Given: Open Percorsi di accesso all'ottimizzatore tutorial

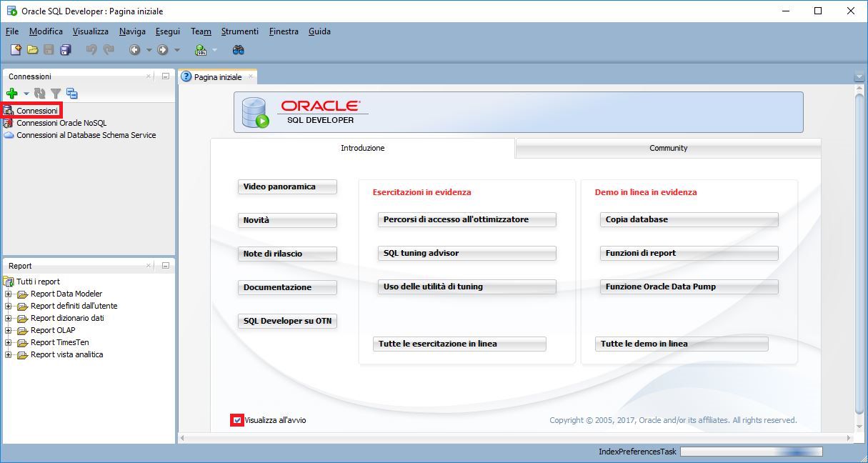Looking at the screenshot, I should [467, 219].
